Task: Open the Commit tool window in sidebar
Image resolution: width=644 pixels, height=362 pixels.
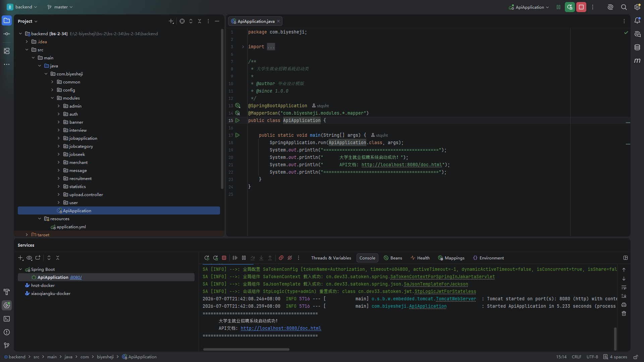Action: tap(7, 34)
